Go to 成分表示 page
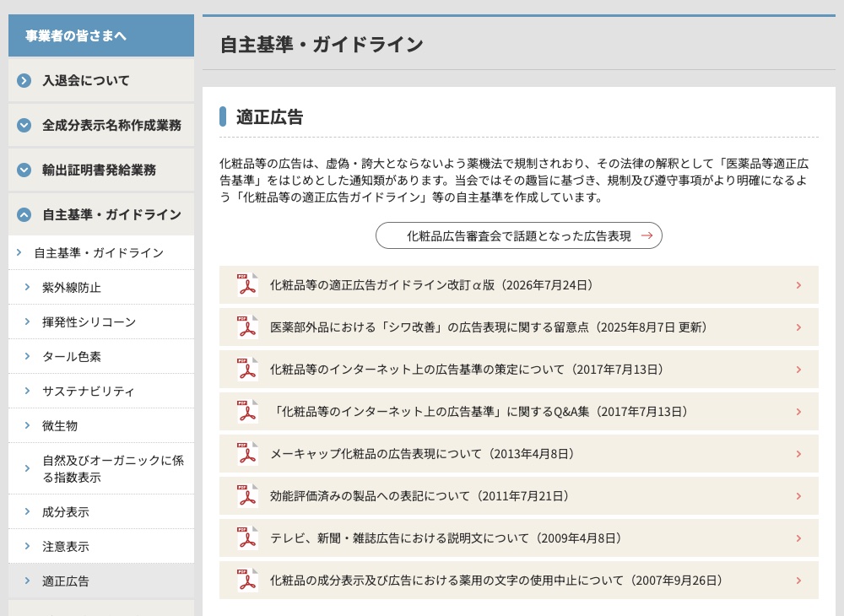Image resolution: width=844 pixels, height=616 pixels. tap(101, 511)
